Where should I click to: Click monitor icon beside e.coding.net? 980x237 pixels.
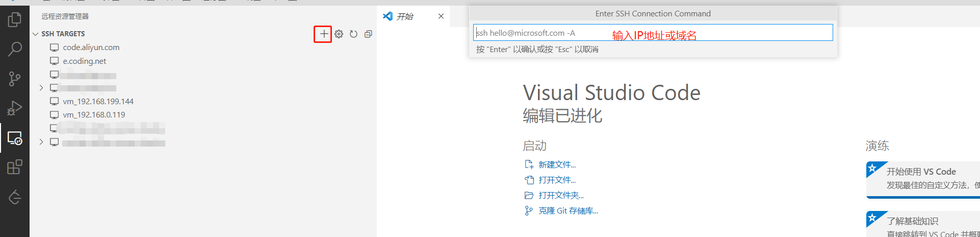[54, 61]
